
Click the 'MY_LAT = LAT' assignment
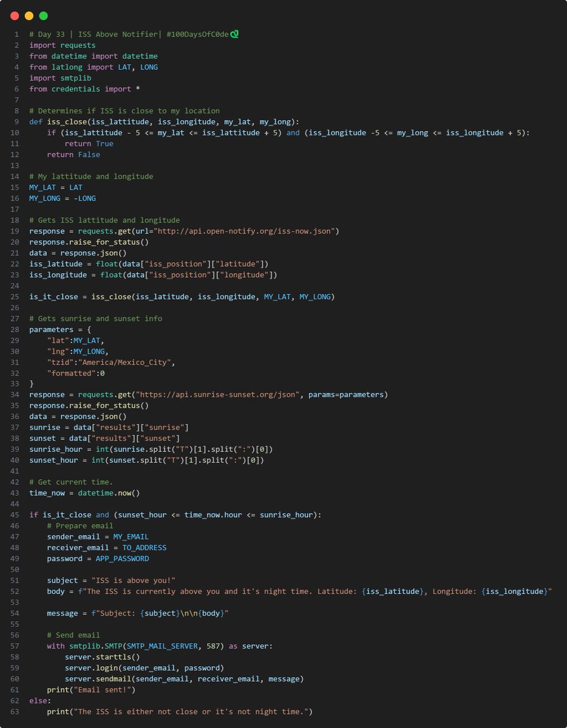pos(56,187)
